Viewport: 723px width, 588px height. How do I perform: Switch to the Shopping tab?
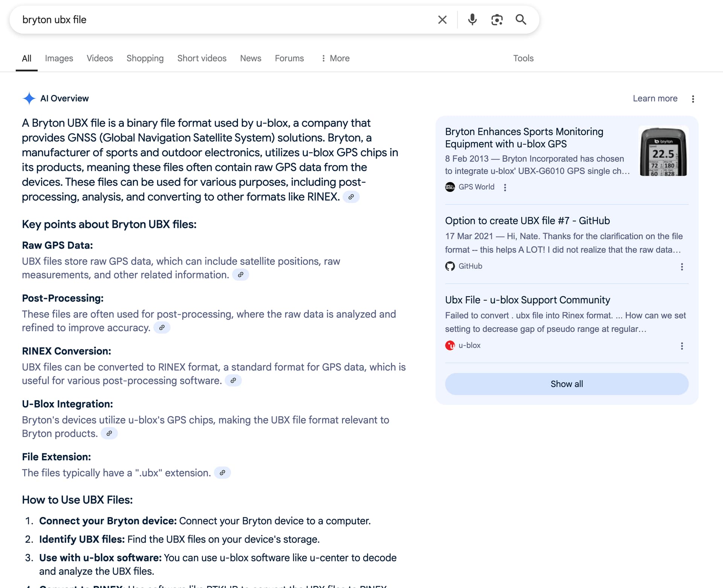coord(145,58)
